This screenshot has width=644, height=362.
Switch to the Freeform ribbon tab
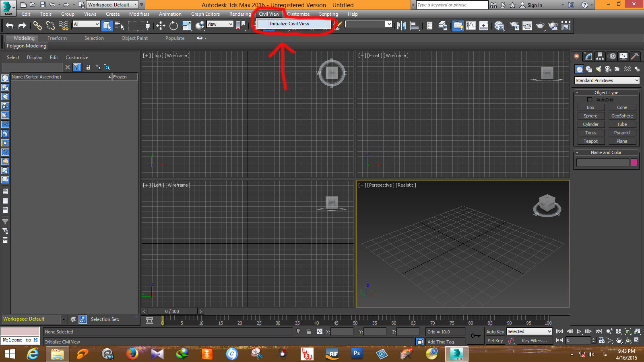pyautogui.click(x=57, y=38)
